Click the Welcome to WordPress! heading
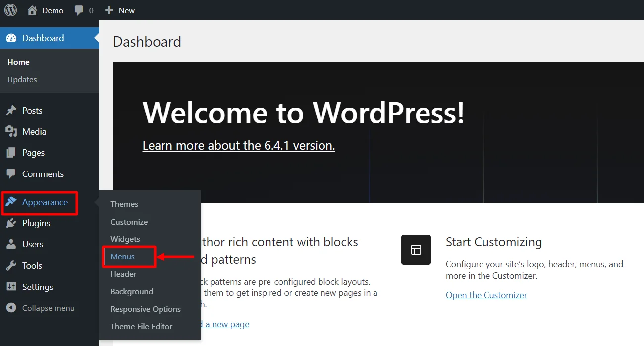The image size is (644, 346). point(304,113)
